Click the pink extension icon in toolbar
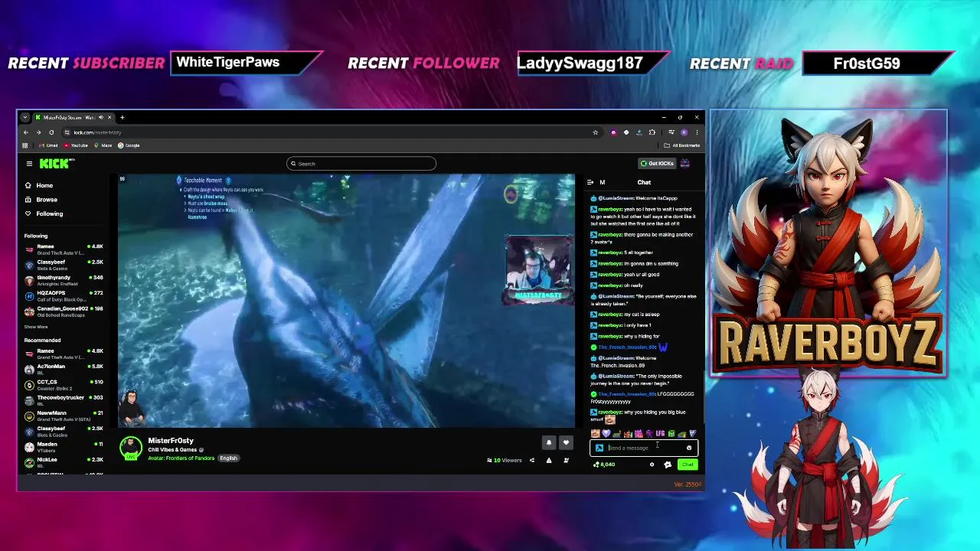 [613, 132]
